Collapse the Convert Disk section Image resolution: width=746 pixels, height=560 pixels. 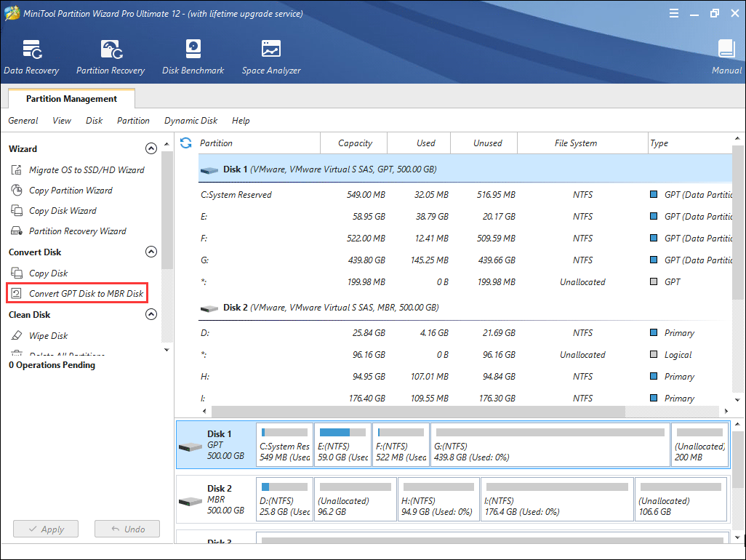click(x=151, y=252)
